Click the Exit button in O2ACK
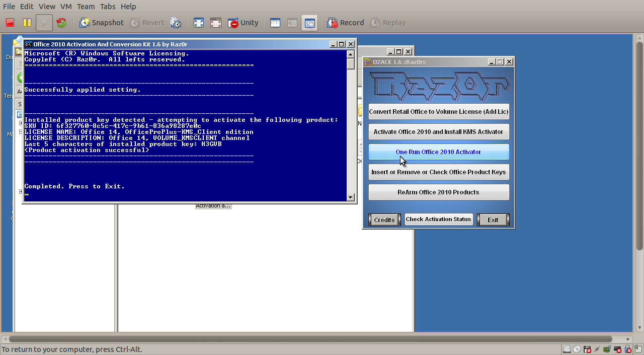Viewport: 644px width, 355px height. tap(493, 220)
